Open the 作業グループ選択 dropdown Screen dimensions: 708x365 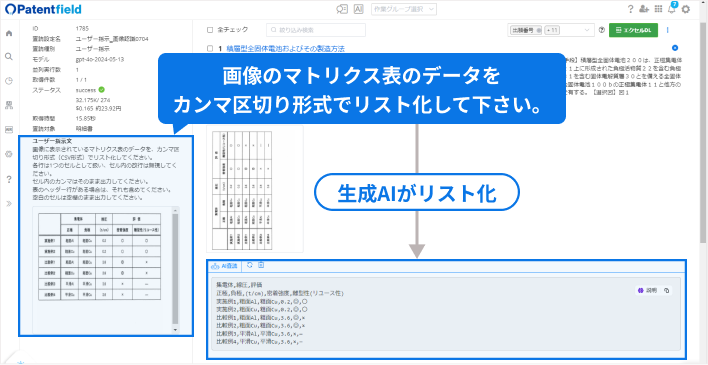[x=404, y=9]
